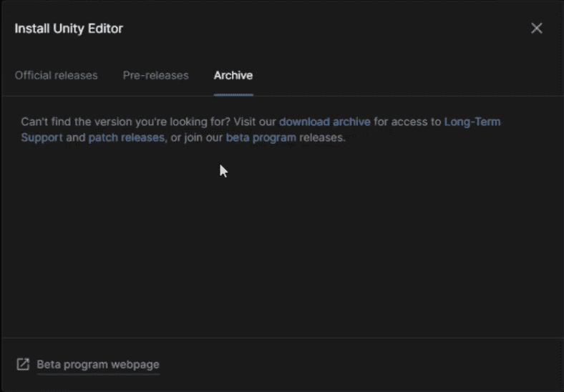
Task: Click the X icon in the dialog header
Action: pos(536,28)
